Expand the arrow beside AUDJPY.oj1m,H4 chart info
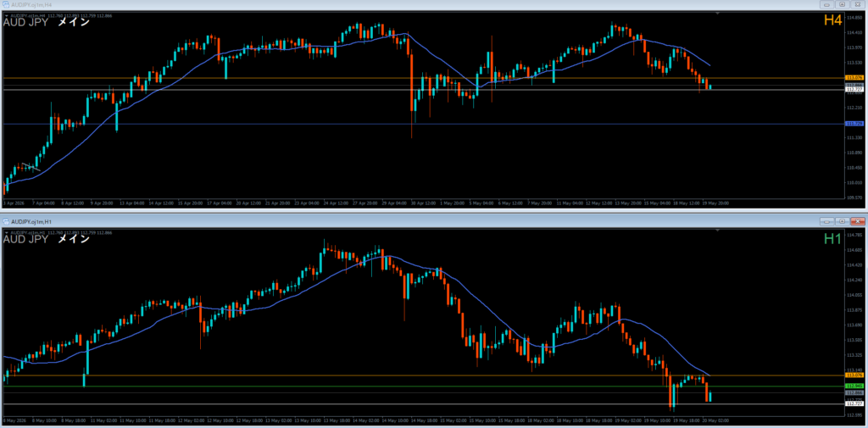Screen dimensions: 868x428 point(6,15)
